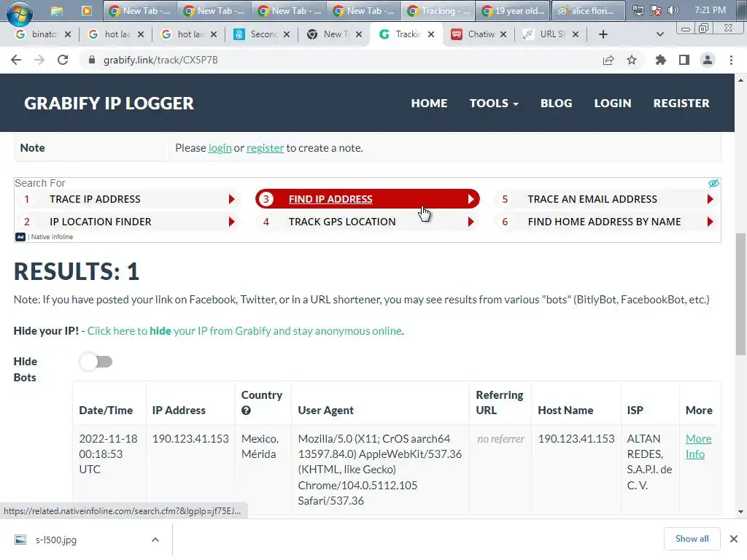Open the Extensions puzzle icon
The width and height of the screenshot is (747, 560).
[x=661, y=60]
